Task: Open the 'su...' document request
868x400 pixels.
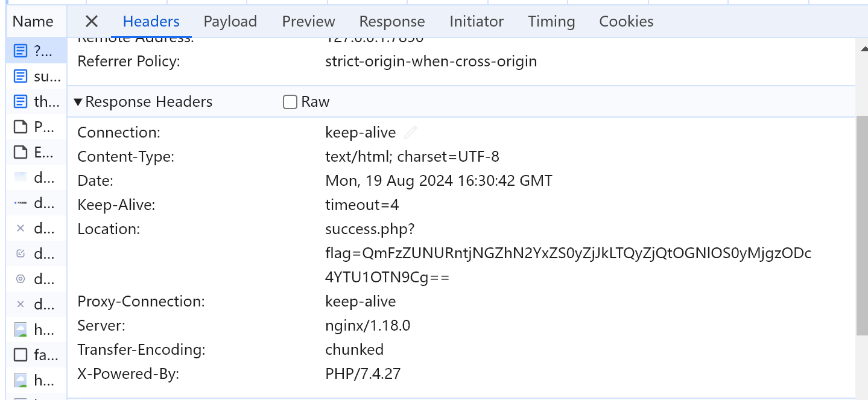Action: point(37,77)
